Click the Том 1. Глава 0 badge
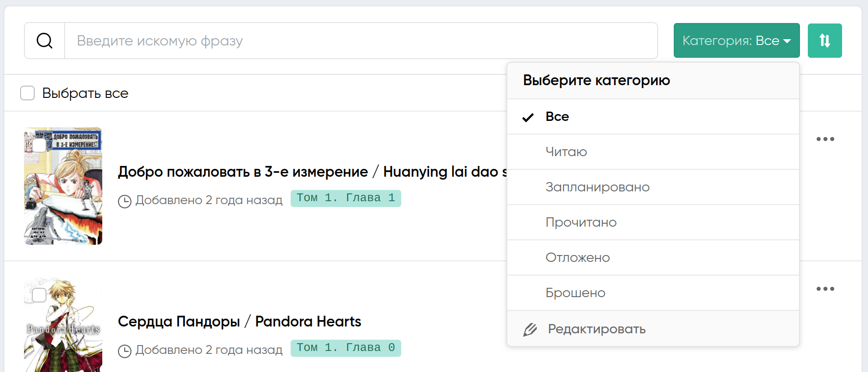The width and height of the screenshot is (868, 372). (345, 348)
